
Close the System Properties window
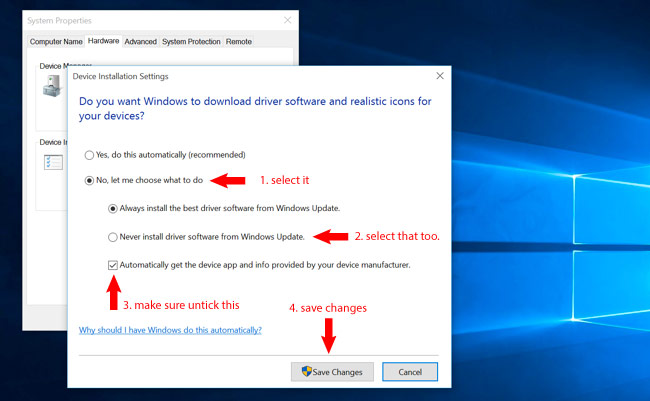(x=287, y=20)
